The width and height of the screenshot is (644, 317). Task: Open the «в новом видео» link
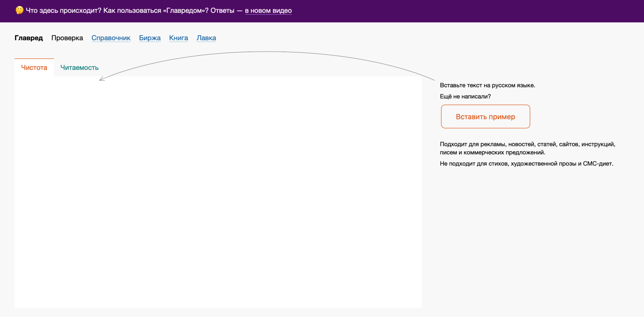pyautogui.click(x=268, y=10)
